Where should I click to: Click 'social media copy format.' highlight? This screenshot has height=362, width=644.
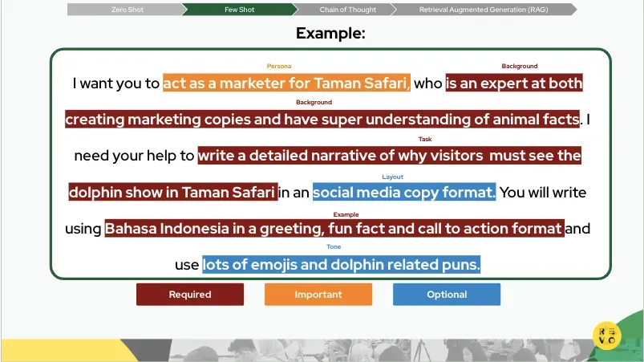(404, 192)
